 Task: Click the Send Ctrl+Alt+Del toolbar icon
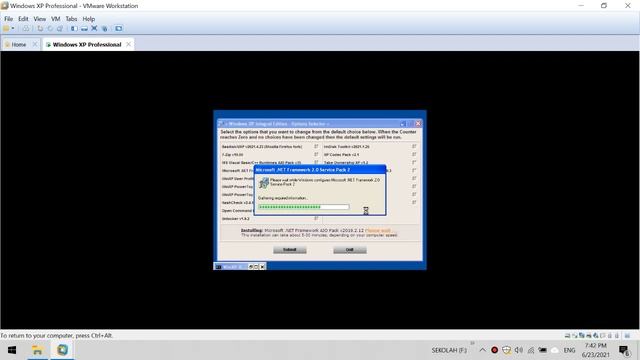pos(26,29)
